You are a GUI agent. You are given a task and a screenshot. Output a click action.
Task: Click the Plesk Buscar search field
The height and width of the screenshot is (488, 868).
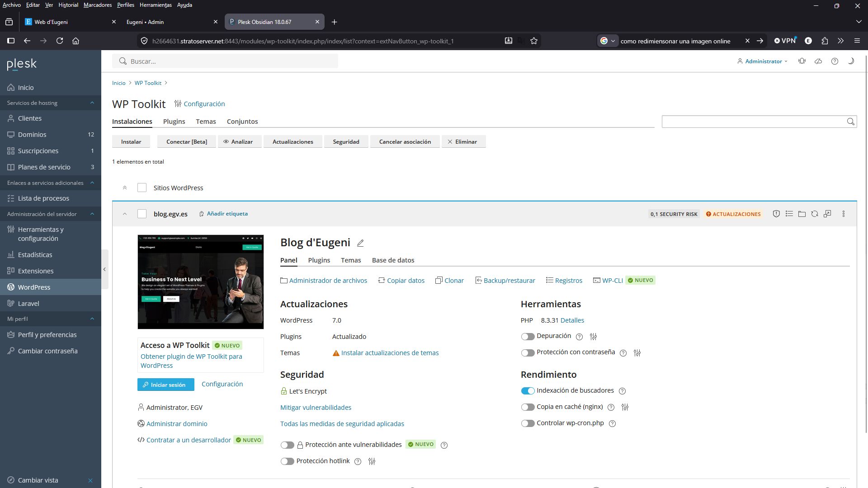tap(225, 61)
